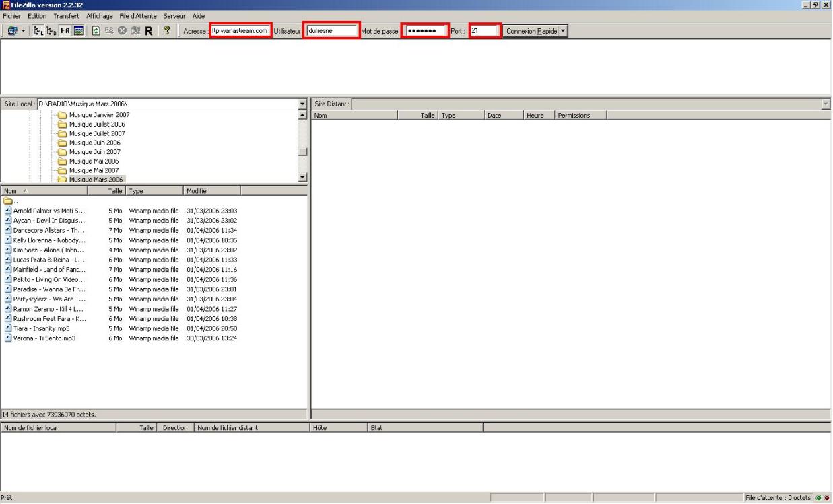The height and width of the screenshot is (504, 833).
Task: Click the Utilisateur input field
Action: [x=333, y=31]
